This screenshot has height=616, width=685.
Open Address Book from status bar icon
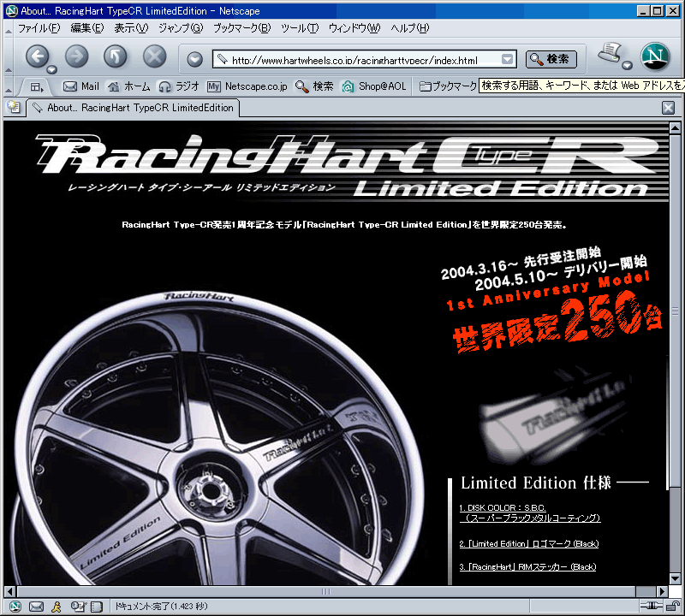click(97, 607)
